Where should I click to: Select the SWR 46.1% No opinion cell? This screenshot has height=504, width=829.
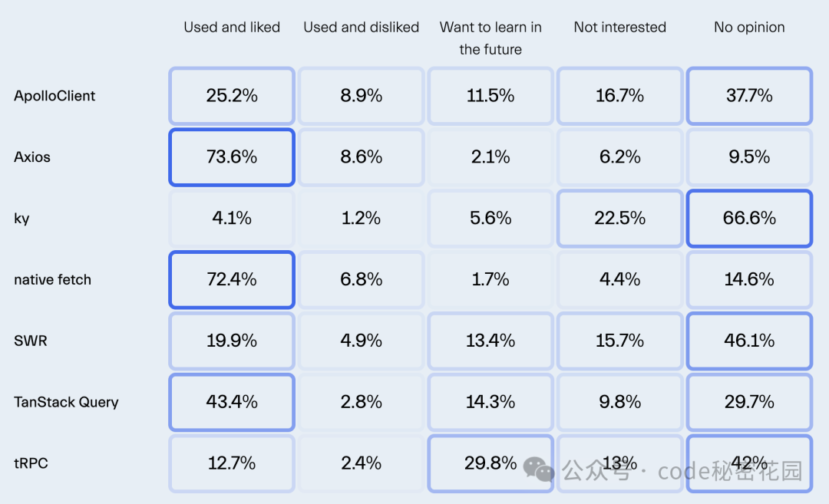749,341
